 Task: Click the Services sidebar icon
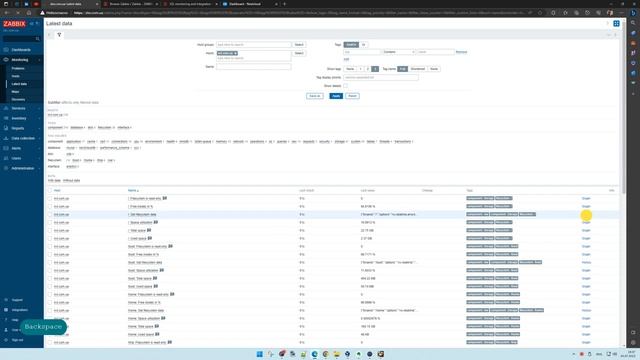6,108
